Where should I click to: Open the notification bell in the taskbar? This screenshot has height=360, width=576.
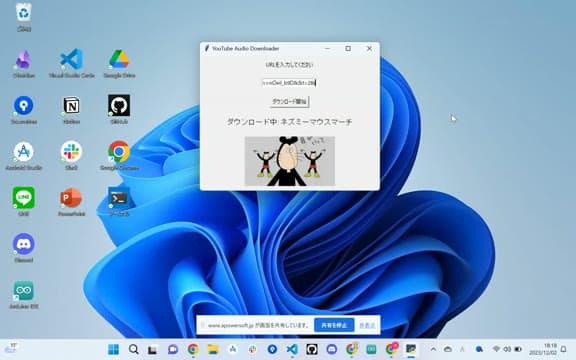tap(564, 349)
